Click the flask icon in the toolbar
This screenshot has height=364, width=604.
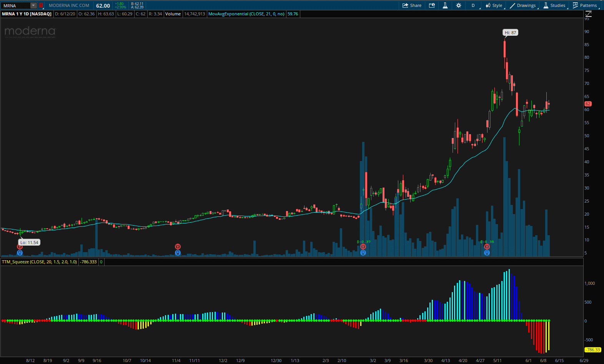pos(445,5)
